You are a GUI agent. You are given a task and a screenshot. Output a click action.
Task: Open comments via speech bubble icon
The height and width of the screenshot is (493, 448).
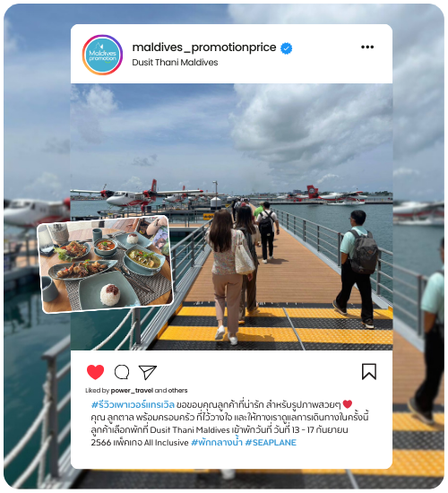point(122,372)
